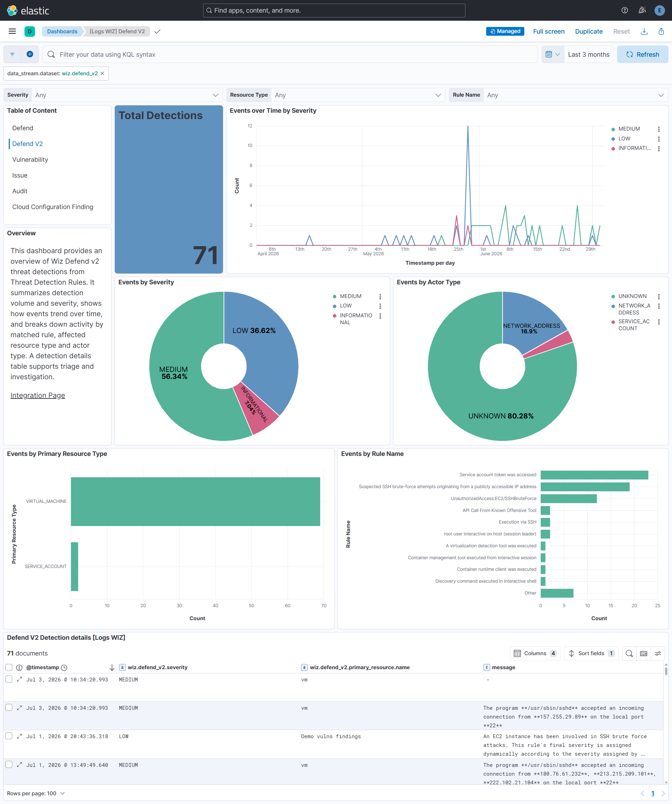Click the Dashboards breadcrumb
Screen dimensions: 672x804
[62, 32]
